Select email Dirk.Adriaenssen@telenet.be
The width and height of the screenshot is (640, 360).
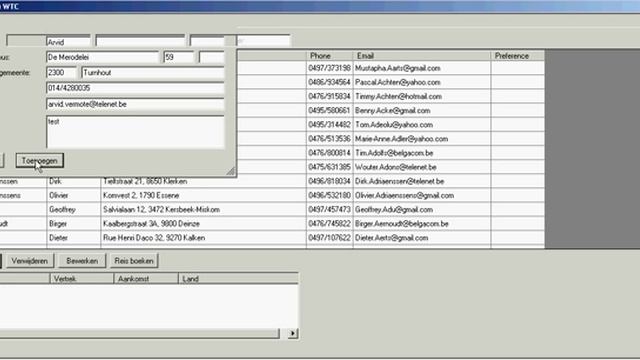pos(399,182)
